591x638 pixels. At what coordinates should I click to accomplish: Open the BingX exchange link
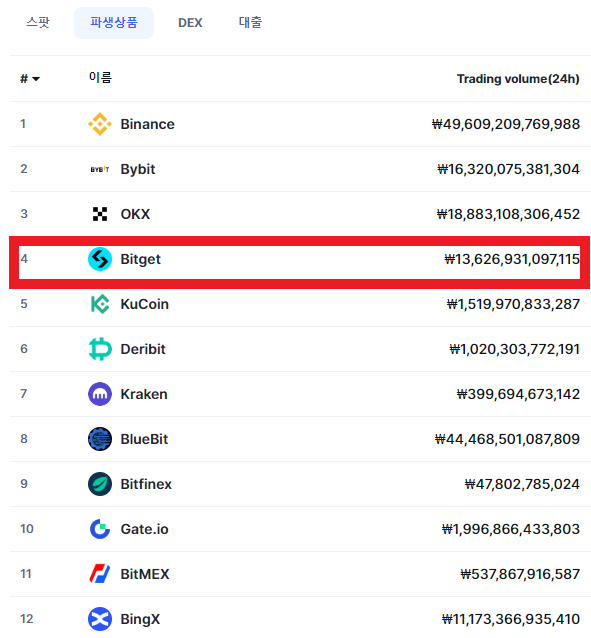click(140, 619)
